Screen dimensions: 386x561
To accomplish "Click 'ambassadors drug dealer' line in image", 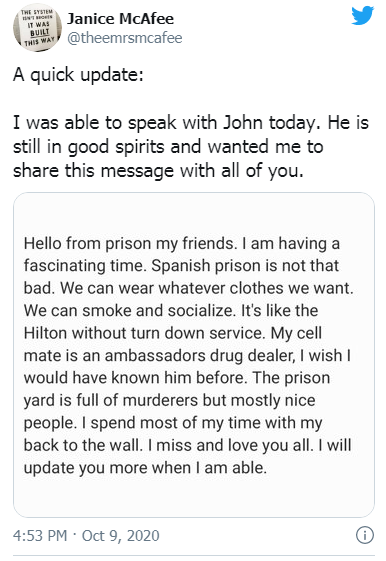I will 187,356.
